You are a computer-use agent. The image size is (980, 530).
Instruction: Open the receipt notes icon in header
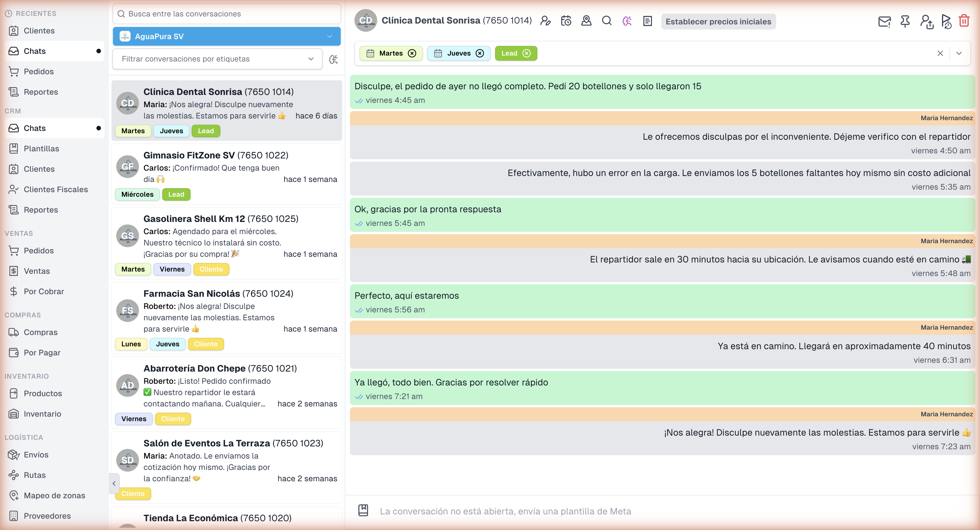[x=647, y=21]
